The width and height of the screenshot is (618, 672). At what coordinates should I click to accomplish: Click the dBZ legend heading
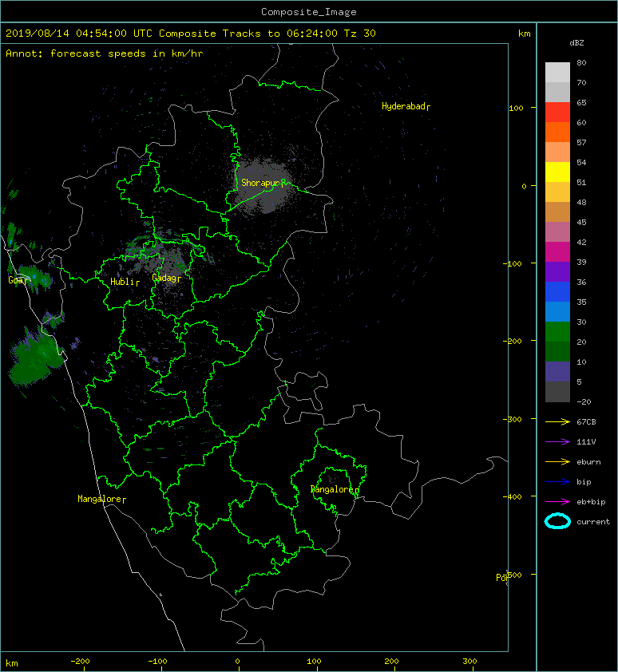(x=576, y=43)
